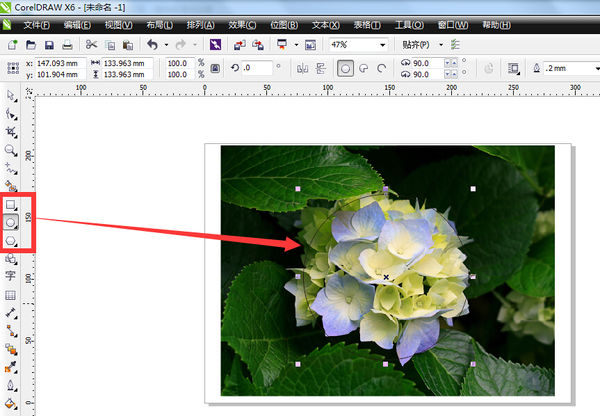
Task: Expand the 贴齐 snap-to dropdown
Action: coord(439,45)
